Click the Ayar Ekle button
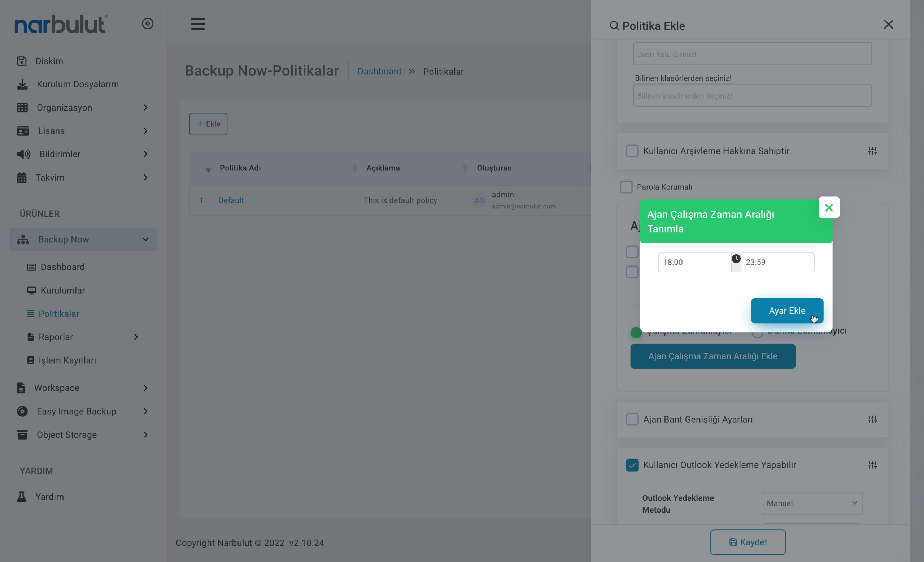This screenshot has width=924, height=562. click(x=787, y=311)
